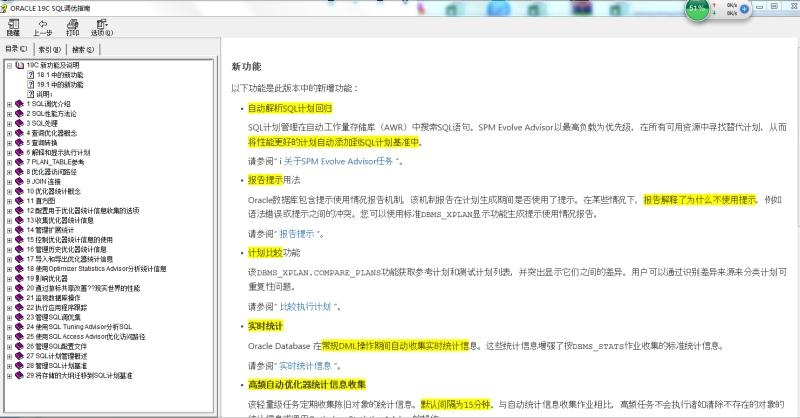Open the 报告提示 reference link
Viewport: 800px width, 418px height.
pyautogui.click(x=297, y=234)
